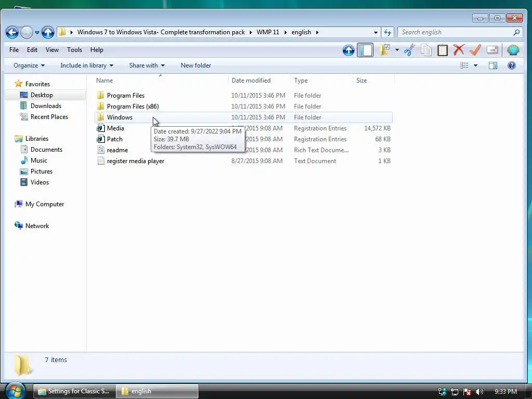Click the network tray icon with globe

click(442, 392)
